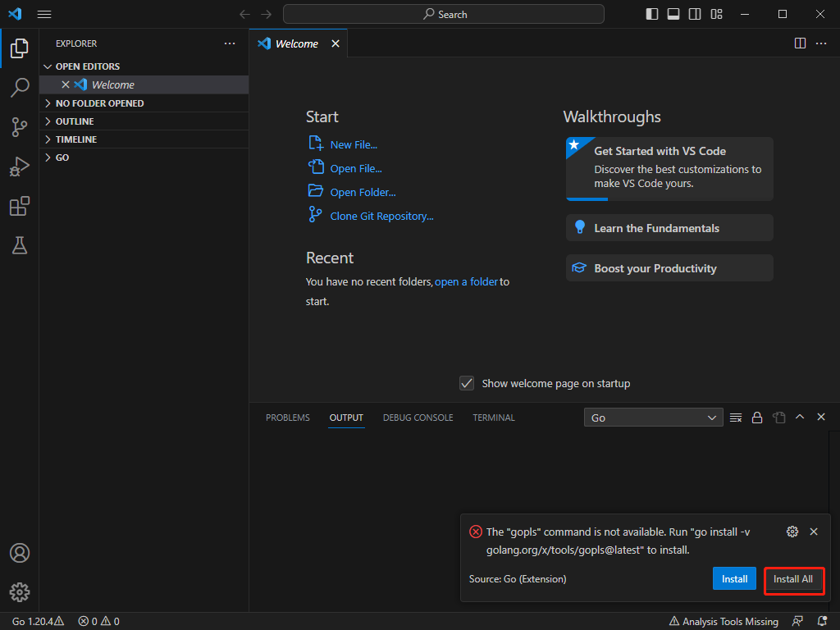
Task: Open the Run and Debug view
Action: [20, 167]
